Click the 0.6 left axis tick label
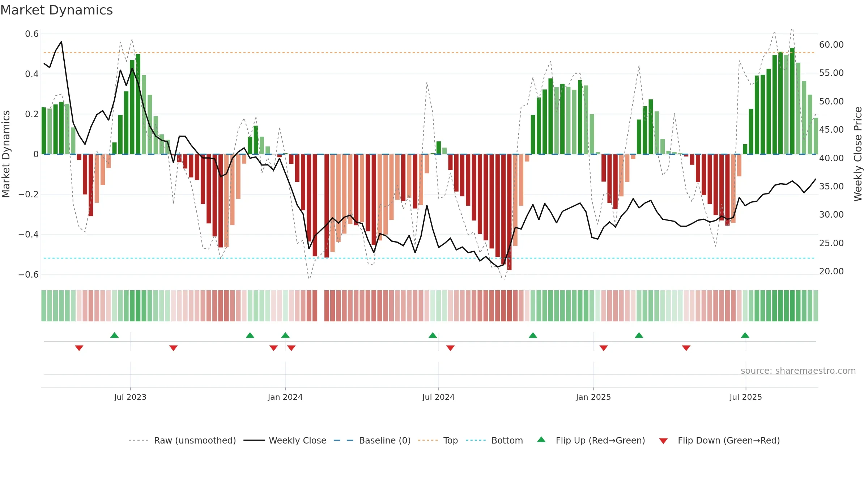 [x=32, y=34]
